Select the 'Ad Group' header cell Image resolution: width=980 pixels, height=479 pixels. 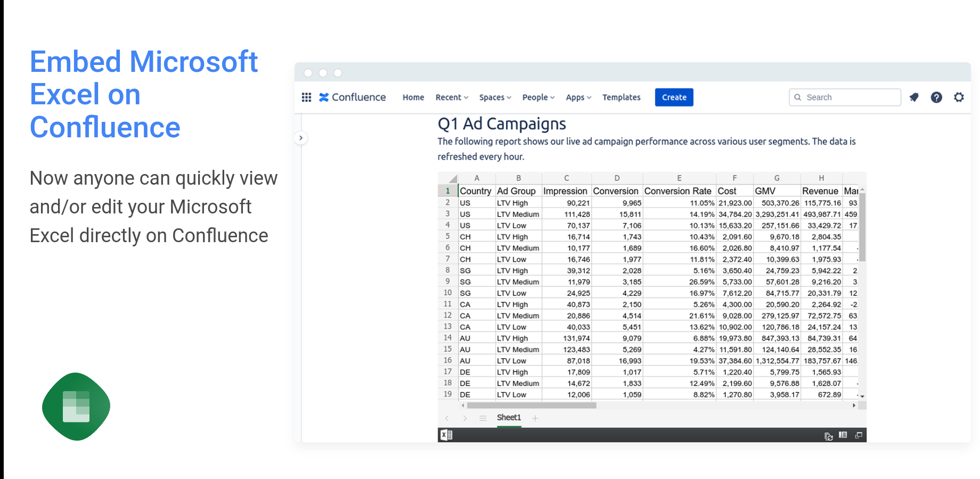click(518, 191)
